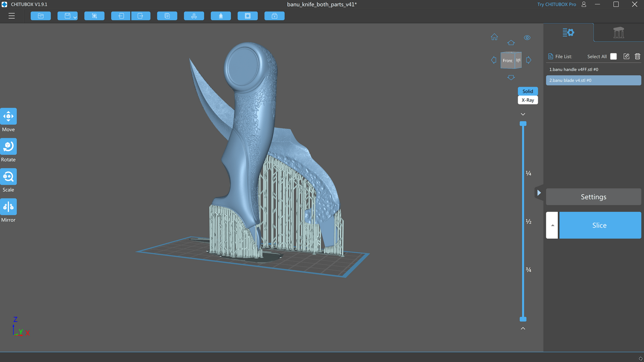The image size is (644, 362).
Task: Select the Rotate tool
Action: (x=8, y=147)
